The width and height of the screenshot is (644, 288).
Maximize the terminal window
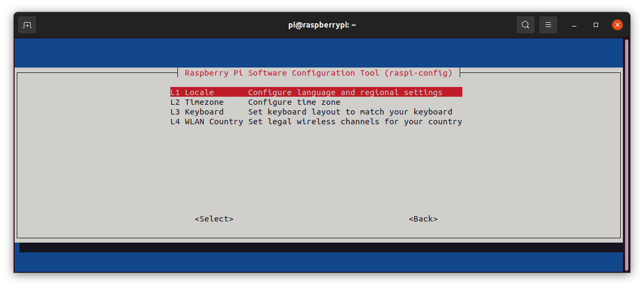(x=595, y=25)
